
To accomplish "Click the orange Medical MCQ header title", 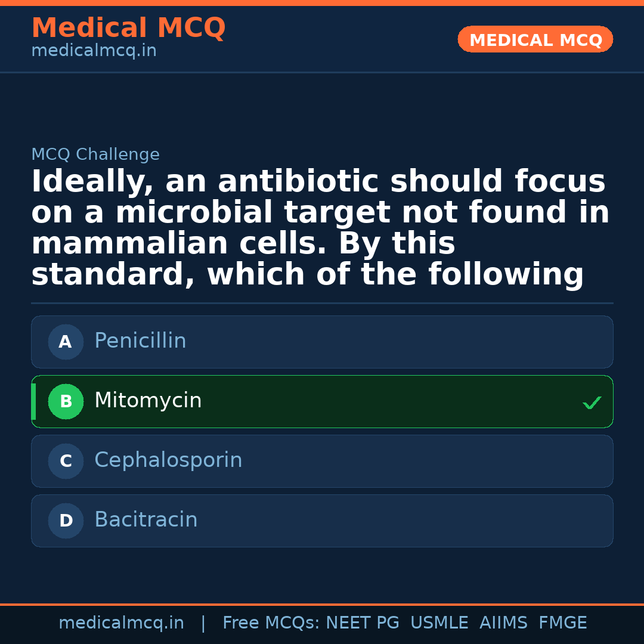I will [x=128, y=28].
